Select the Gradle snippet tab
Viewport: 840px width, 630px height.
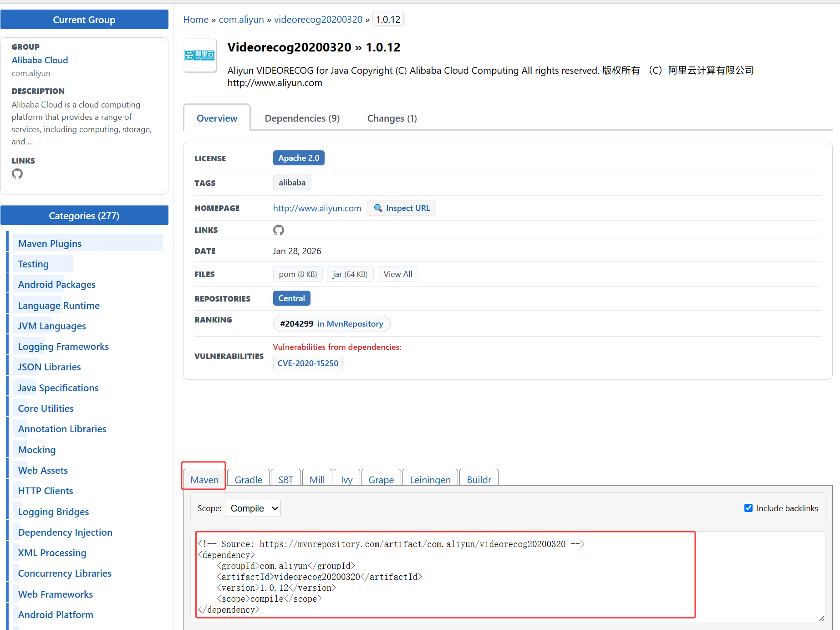pyautogui.click(x=248, y=480)
